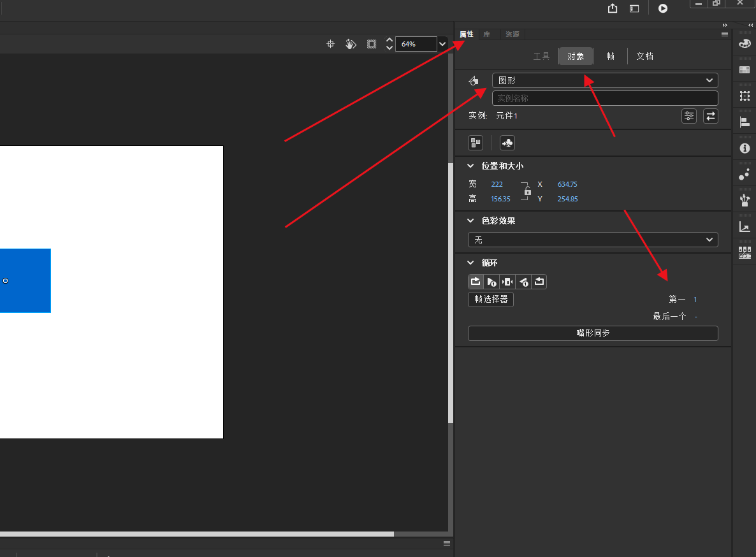Toggle the width-height lock constraint
This screenshot has width=756, height=557.
527,191
